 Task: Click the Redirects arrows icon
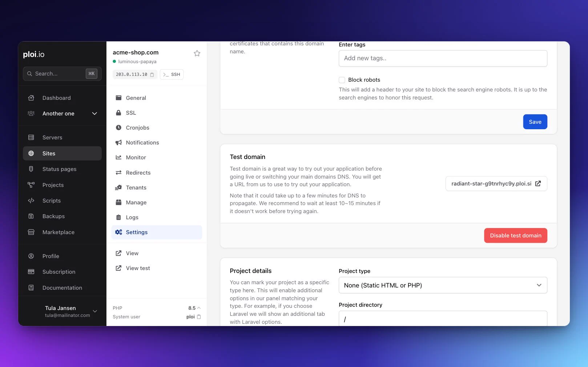point(118,173)
